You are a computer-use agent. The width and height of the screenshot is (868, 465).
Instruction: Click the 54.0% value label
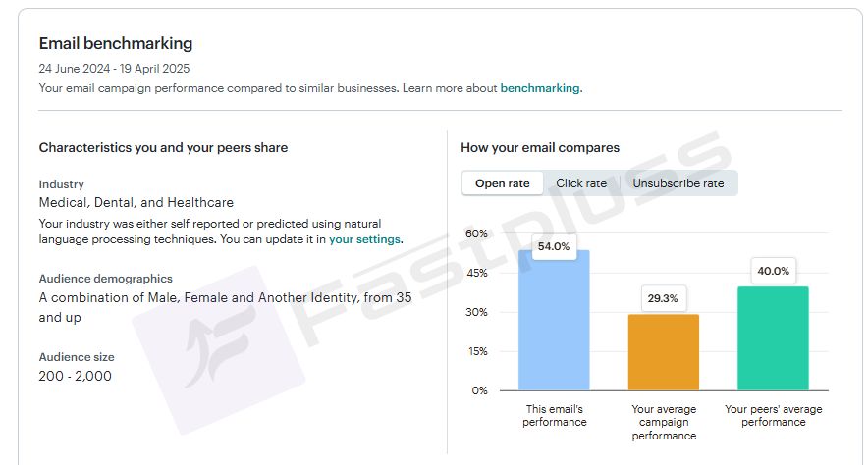(x=554, y=246)
